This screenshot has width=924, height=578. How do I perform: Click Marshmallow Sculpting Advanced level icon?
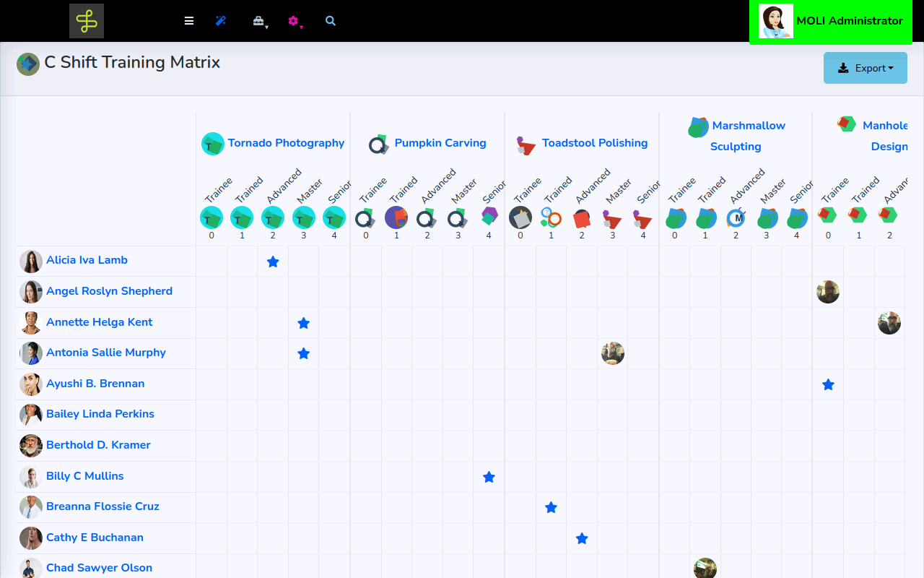(736, 217)
